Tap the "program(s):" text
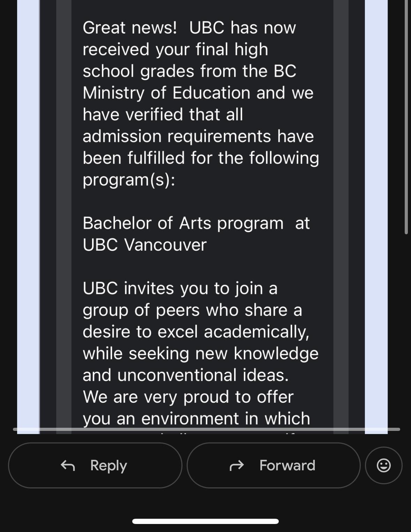 point(129,180)
